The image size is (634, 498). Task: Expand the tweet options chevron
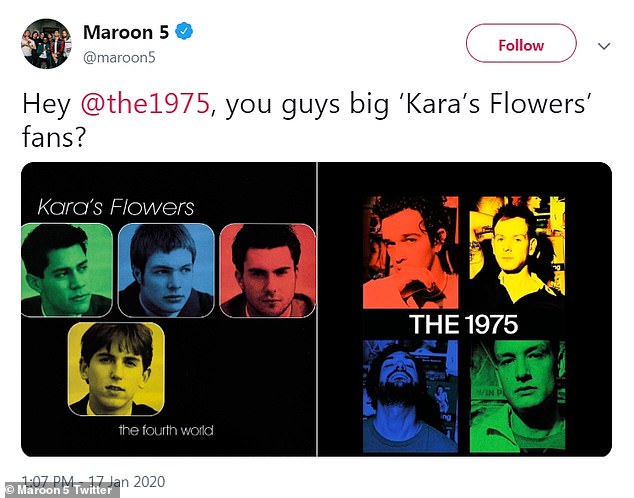click(603, 45)
